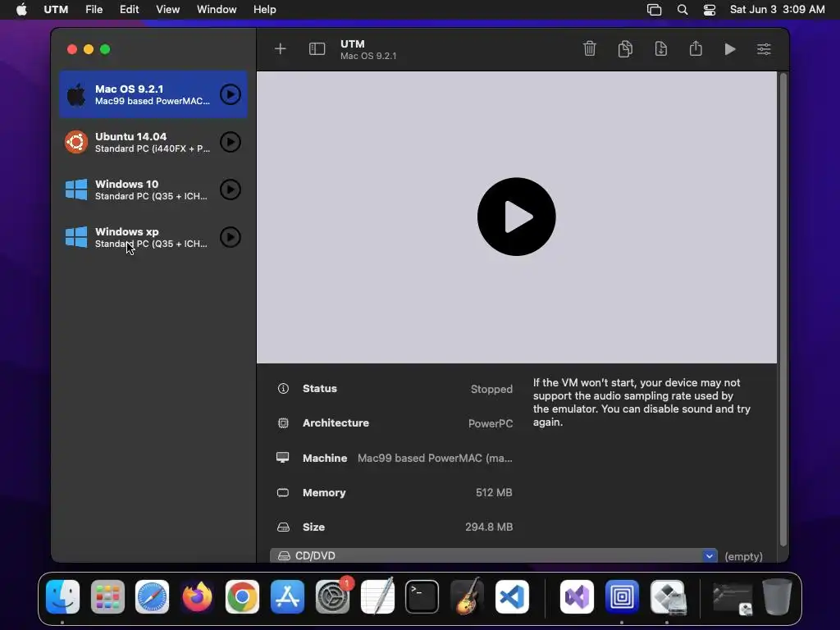Click the Memory value '512 MB'
This screenshot has width=840, height=630.
pos(494,492)
